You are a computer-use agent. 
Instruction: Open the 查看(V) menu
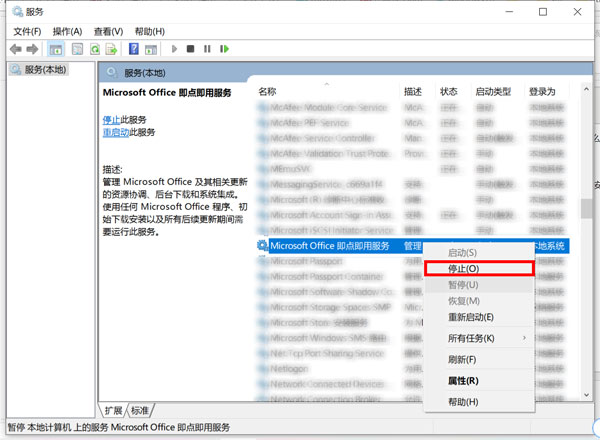109,31
